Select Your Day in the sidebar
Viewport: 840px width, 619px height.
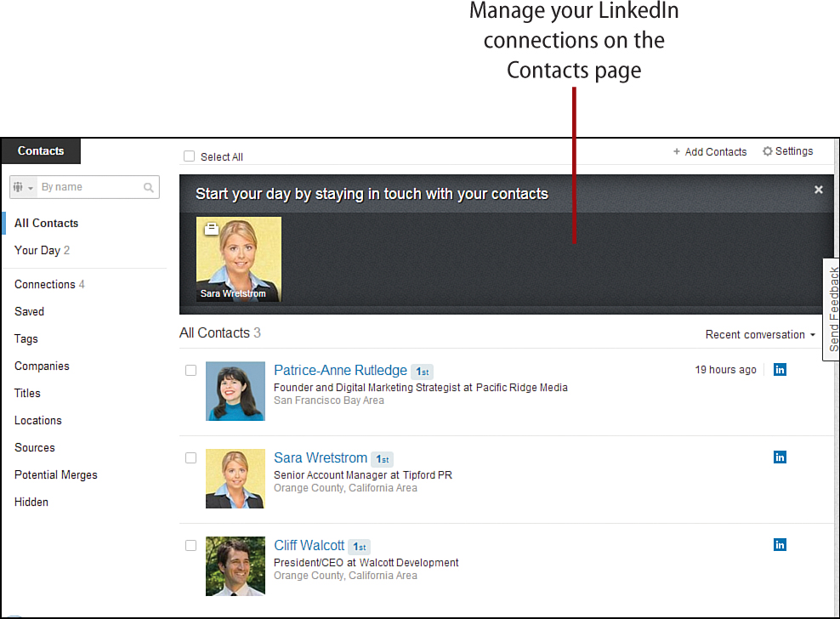click(42, 250)
